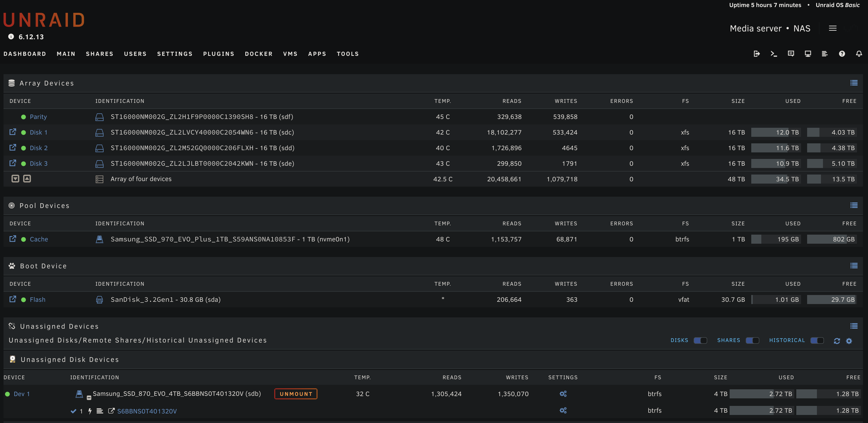The width and height of the screenshot is (868, 423).
Task: Click the Cache green status indicator
Action: point(24,239)
